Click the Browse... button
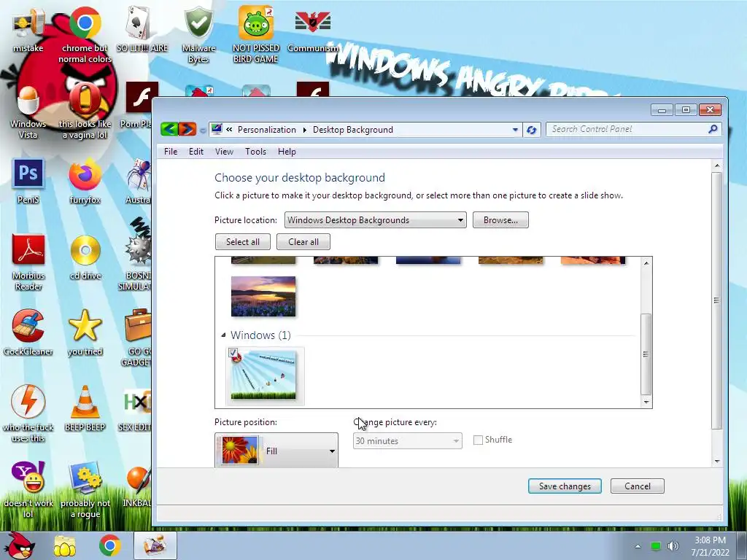 tap(500, 220)
